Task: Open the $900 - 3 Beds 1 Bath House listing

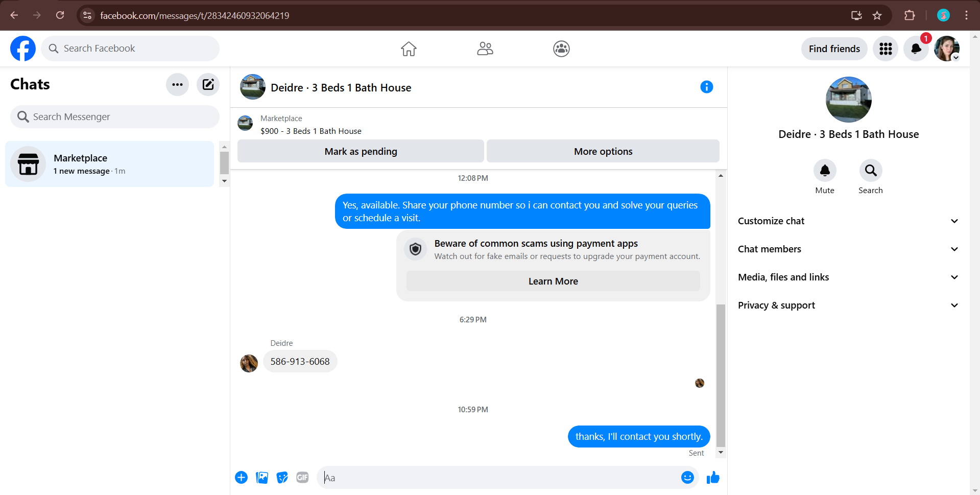Action: click(x=310, y=131)
